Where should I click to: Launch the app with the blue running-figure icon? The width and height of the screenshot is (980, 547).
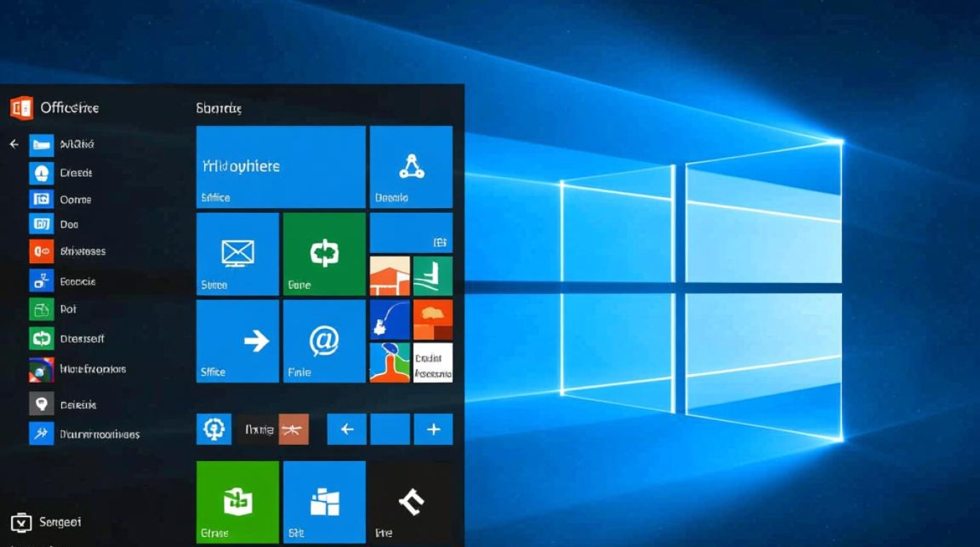[42, 433]
